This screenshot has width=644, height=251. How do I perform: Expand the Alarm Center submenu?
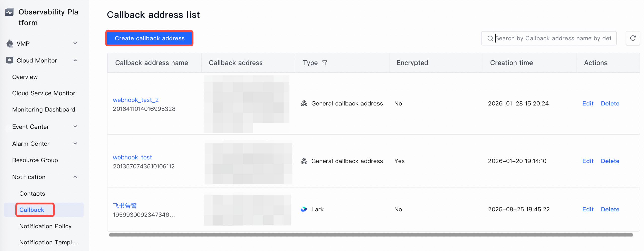click(75, 144)
